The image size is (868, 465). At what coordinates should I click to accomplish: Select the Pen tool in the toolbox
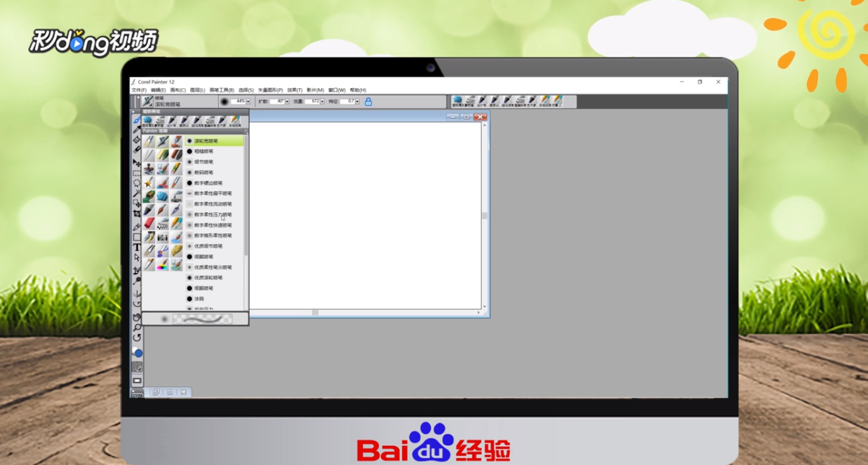click(x=137, y=226)
